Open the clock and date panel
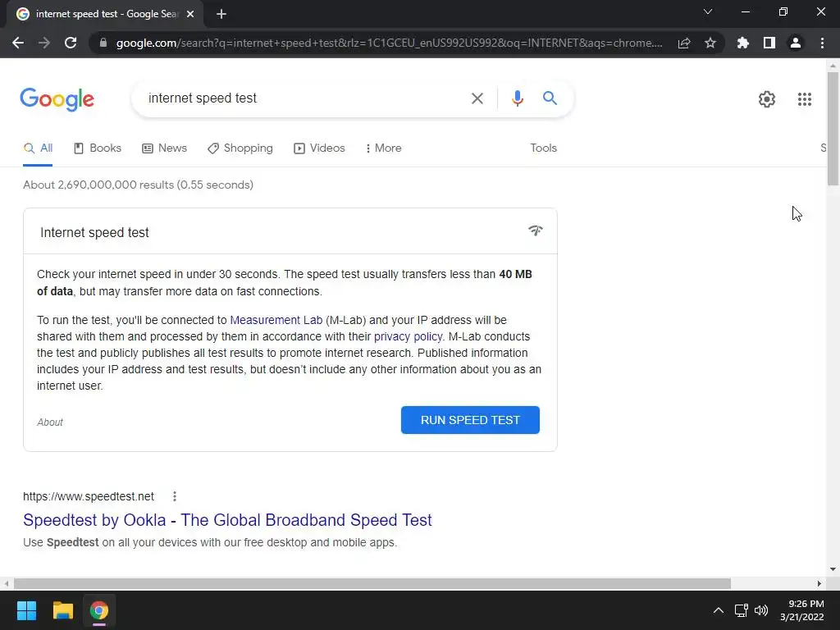 coord(802,610)
